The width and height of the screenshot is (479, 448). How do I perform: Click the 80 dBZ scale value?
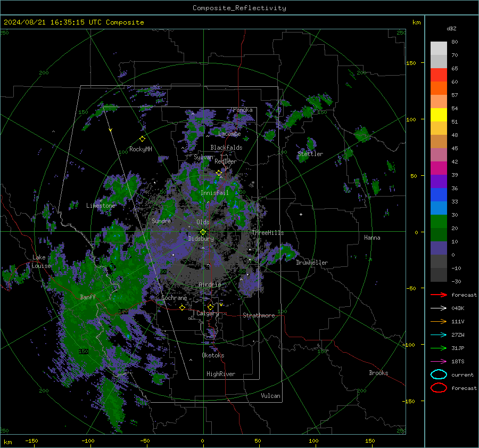[455, 42]
